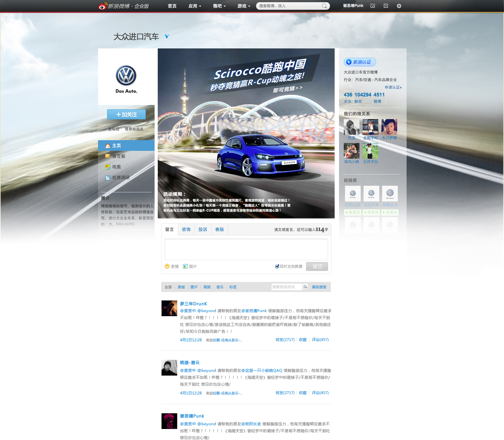The height and width of the screenshot is (440, 504).
Task: Filter posts by 图片
Action: pos(194,287)
